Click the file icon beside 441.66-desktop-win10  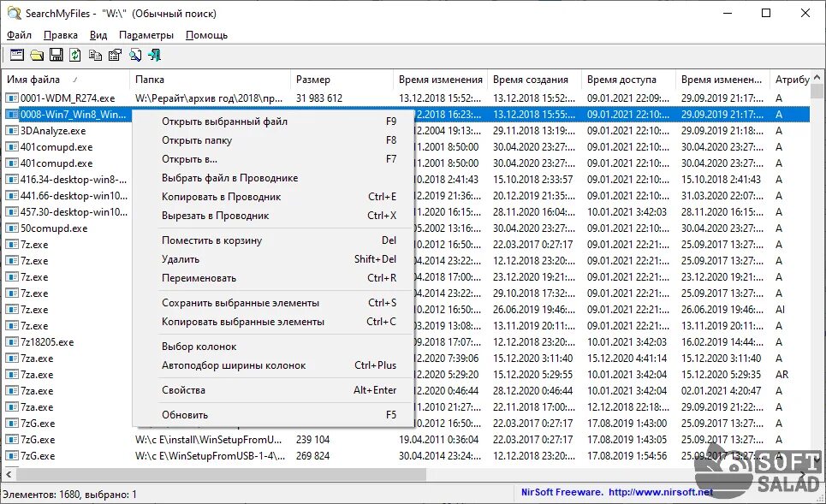(x=12, y=196)
